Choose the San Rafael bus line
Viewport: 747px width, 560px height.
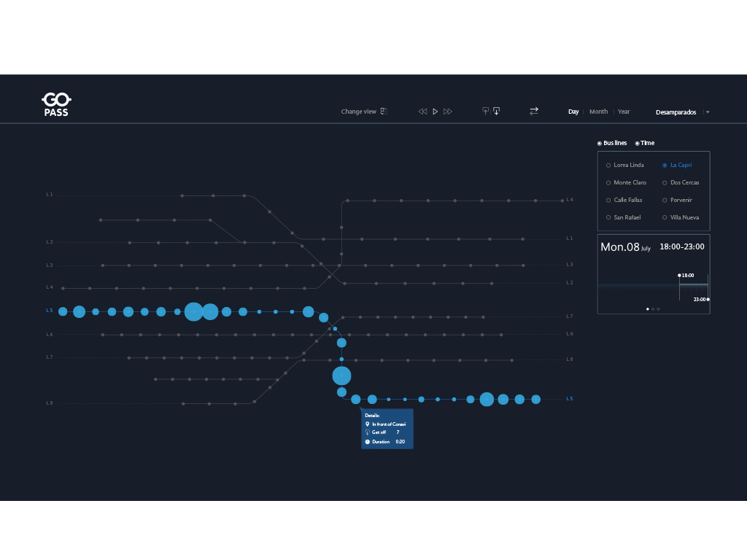608,218
